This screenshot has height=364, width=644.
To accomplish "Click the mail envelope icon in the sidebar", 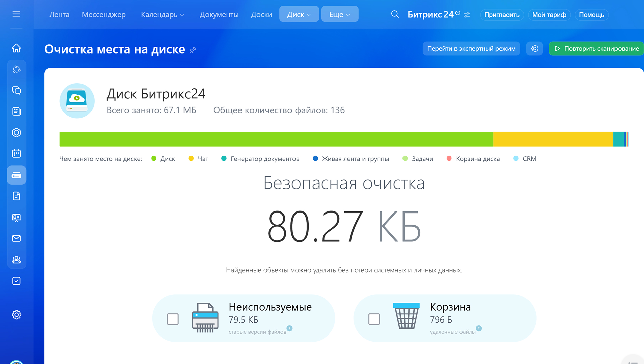I will tap(16, 238).
